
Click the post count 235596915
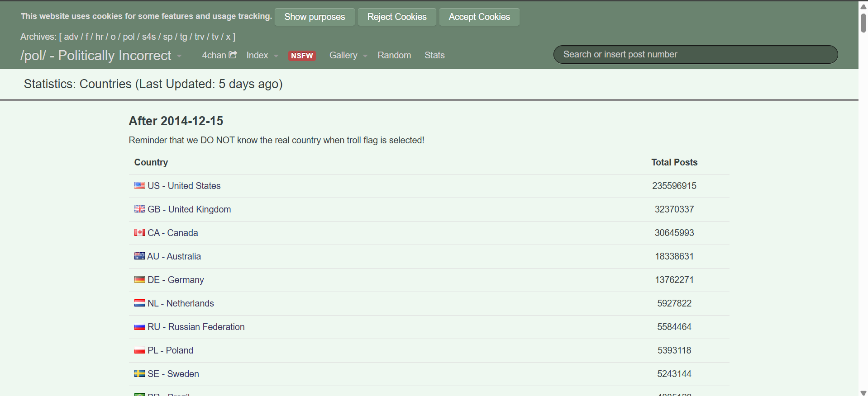pos(674,186)
